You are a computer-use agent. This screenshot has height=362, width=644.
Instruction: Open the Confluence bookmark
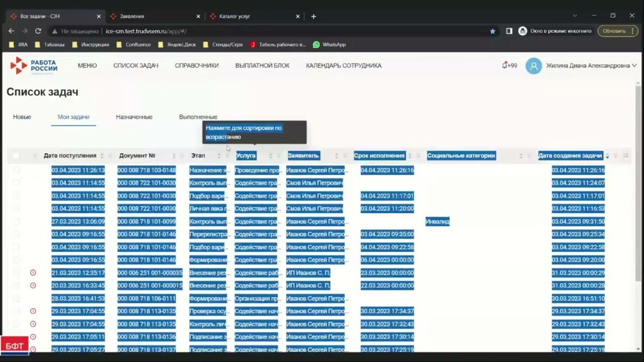coord(133,44)
